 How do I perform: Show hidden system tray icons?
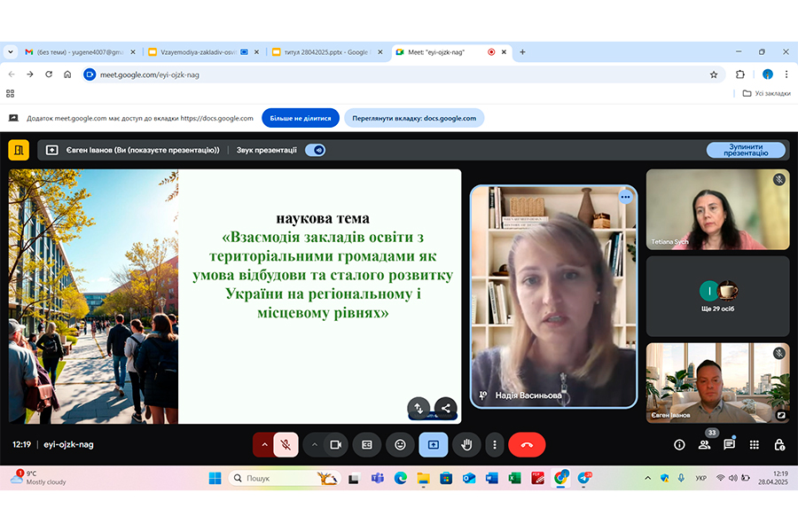pos(647,478)
